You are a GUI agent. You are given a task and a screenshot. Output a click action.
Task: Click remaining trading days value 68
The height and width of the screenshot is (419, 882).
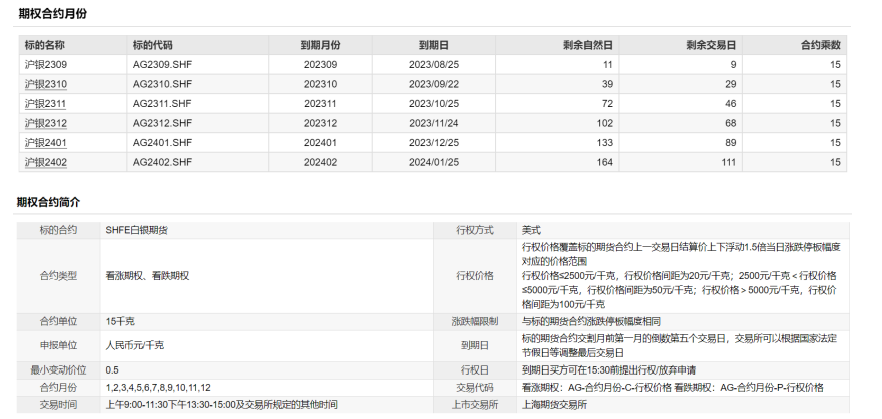click(730, 123)
